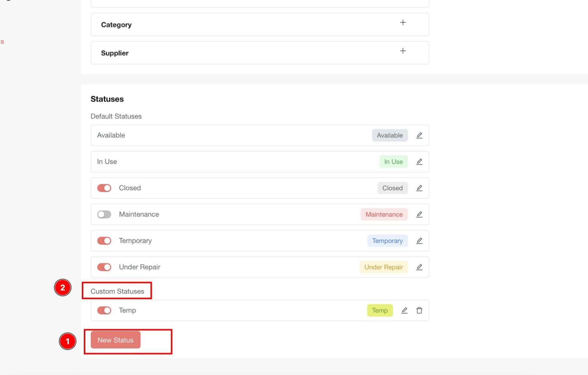The width and height of the screenshot is (588, 375).
Task: Expand the Supplier section
Action: [x=403, y=51]
